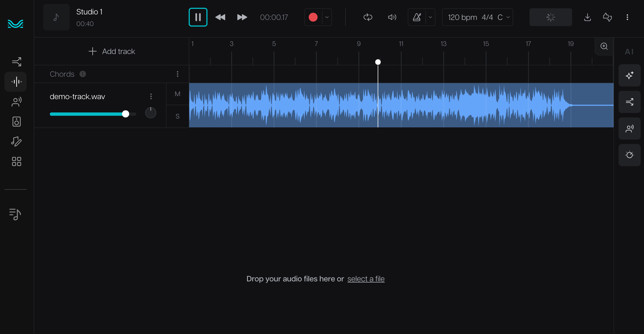Open the record options dropdown arrow
The height and width of the screenshot is (334, 644).
click(x=327, y=17)
